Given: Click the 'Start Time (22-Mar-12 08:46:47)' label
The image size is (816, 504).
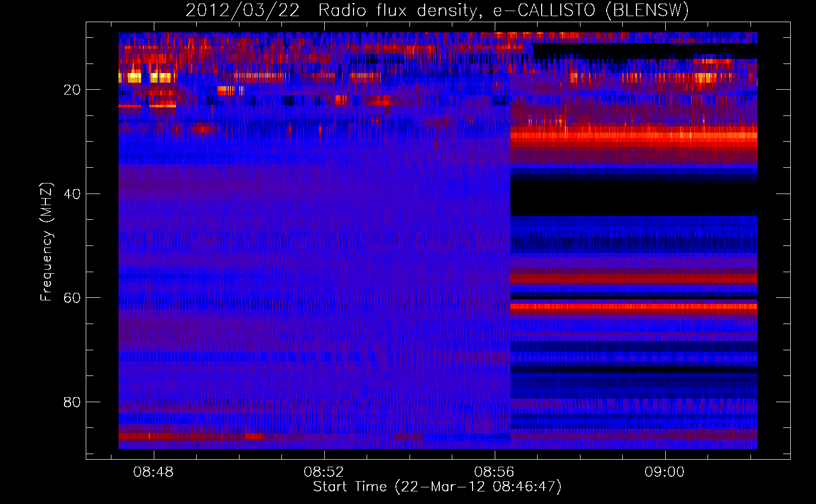Looking at the screenshot, I should pos(437,487).
